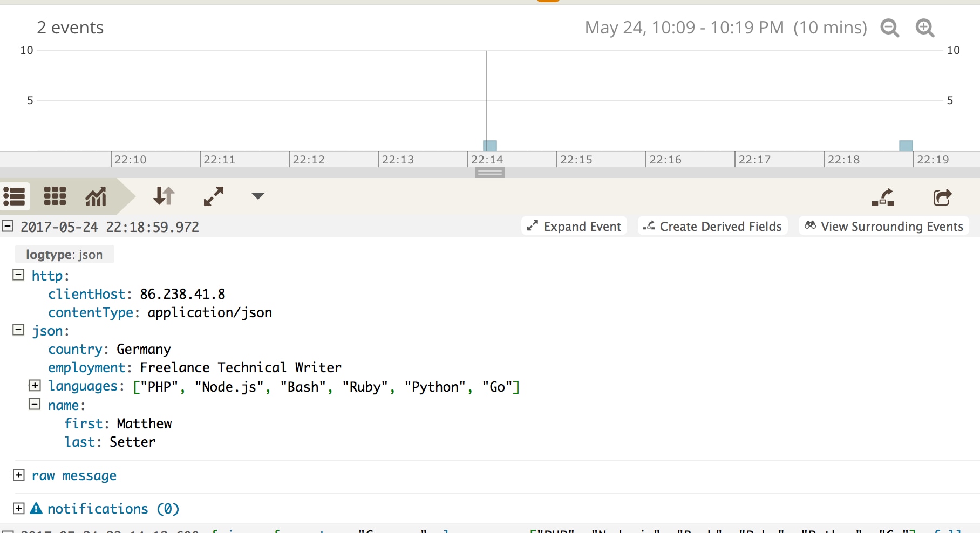The height and width of the screenshot is (533, 980).
Task: Zoom out the timeline with magnifier minus
Action: click(889, 28)
